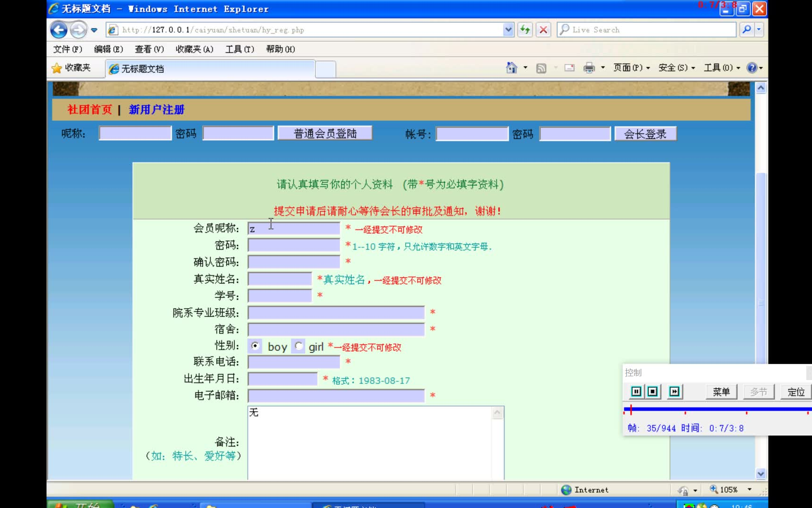812x508 pixels.
Task: Open the 工具(T) menu
Action: click(240, 49)
